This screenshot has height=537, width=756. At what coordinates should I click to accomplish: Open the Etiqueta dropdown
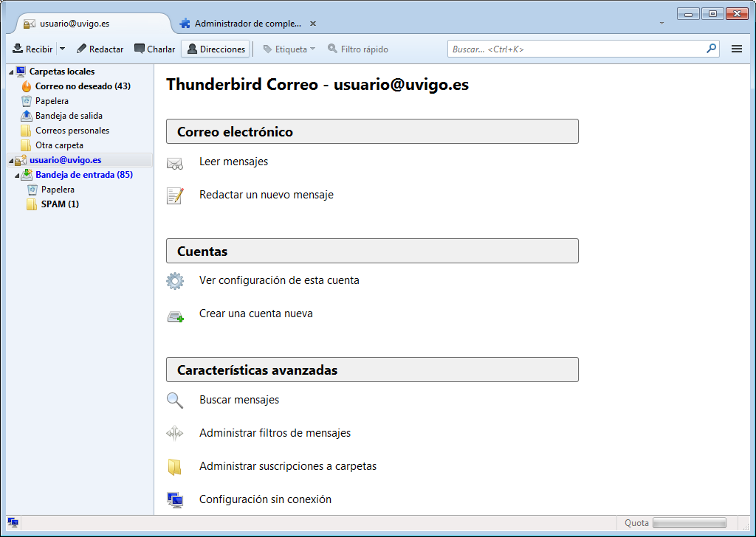click(289, 49)
